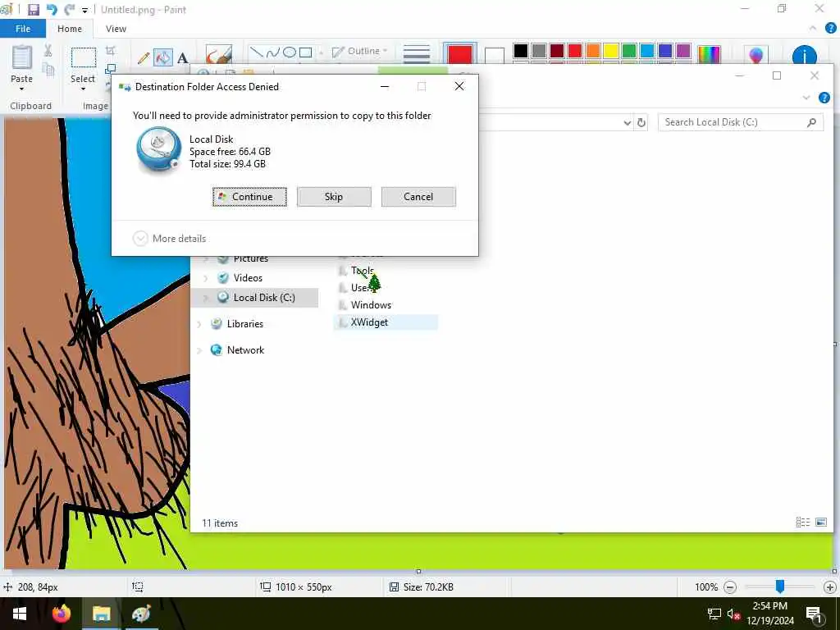Select Color 2 white background box
Image resolution: width=840 pixels, height=630 pixels.
[x=494, y=55]
